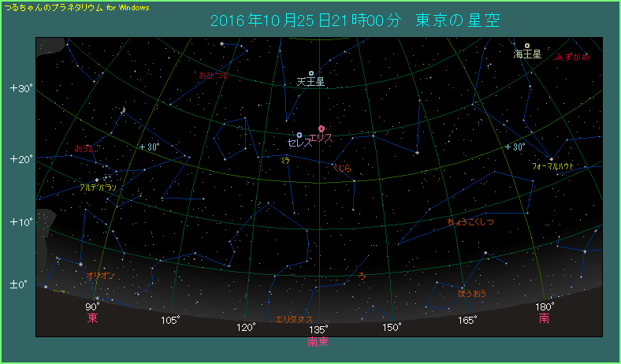Select the くじら (Cetus) constellation label
The image size is (621, 364).
342,168
